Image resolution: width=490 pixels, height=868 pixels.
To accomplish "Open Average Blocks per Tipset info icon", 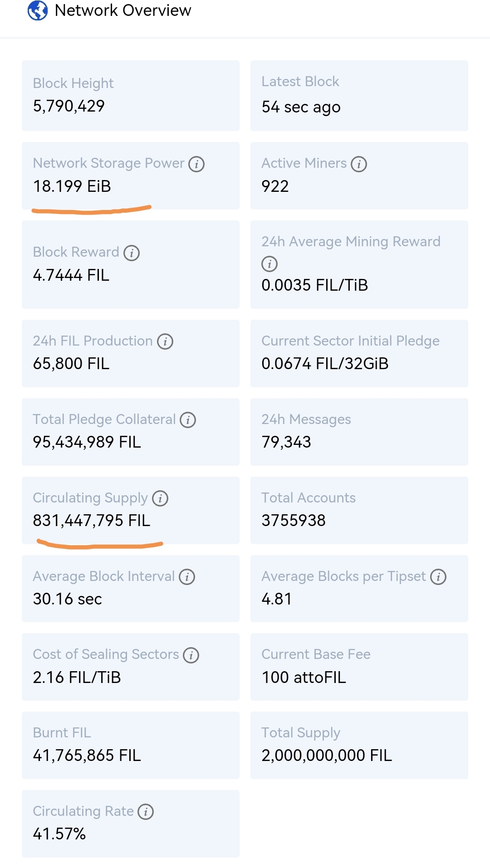I will pos(438,577).
